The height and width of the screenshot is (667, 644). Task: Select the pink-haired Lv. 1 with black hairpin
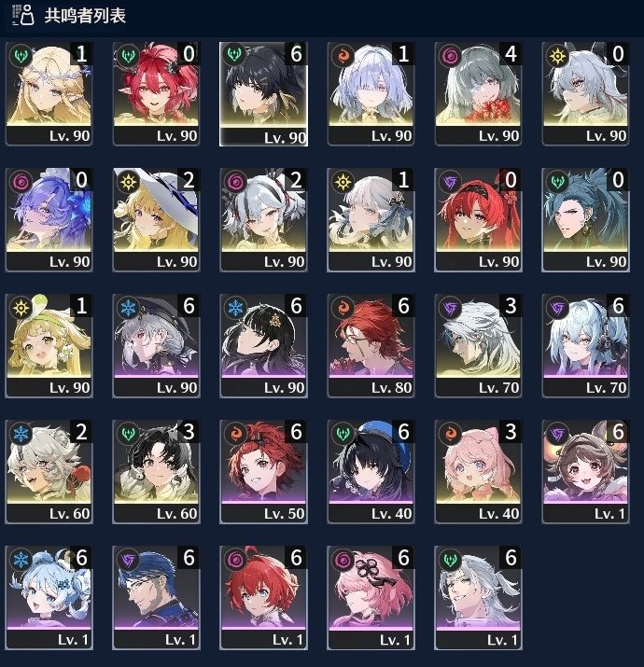point(371,597)
